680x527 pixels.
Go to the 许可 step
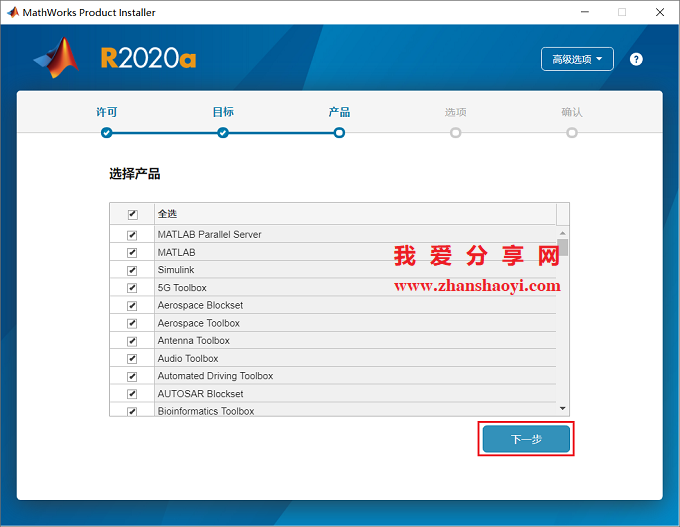[x=107, y=112]
